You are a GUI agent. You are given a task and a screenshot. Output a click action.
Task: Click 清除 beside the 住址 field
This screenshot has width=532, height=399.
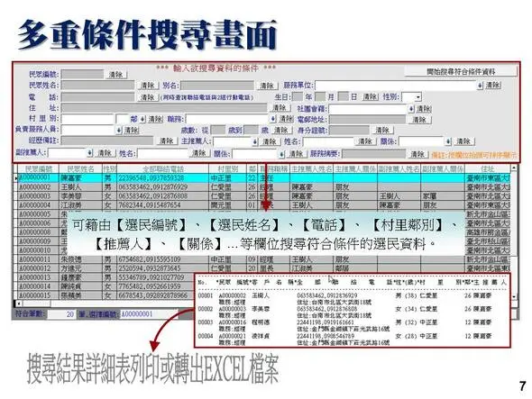tap(280, 108)
